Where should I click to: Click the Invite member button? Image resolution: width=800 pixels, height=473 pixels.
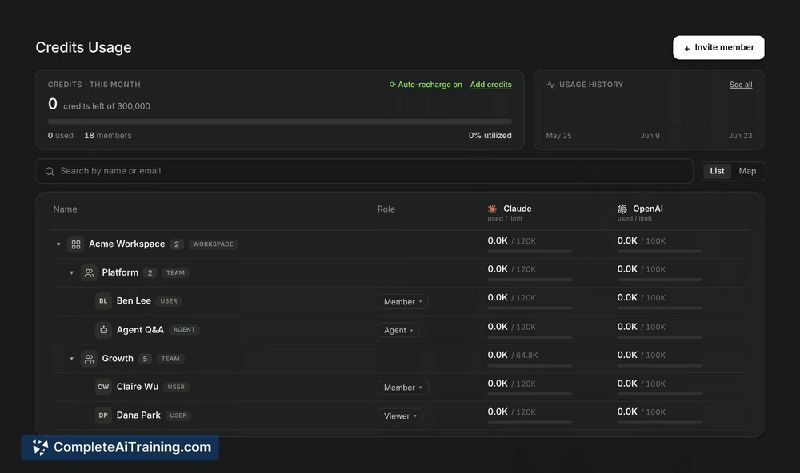click(718, 47)
